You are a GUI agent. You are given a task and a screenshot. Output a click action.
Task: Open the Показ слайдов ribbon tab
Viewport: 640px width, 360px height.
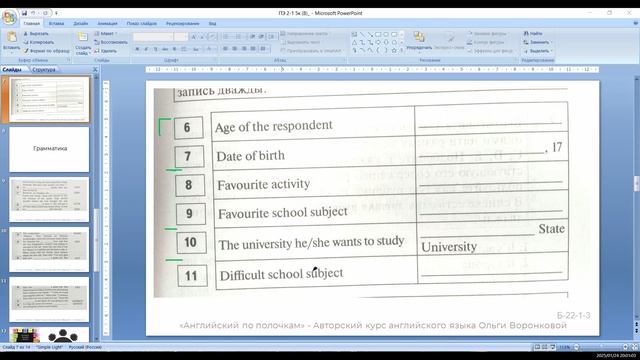[x=142, y=24]
